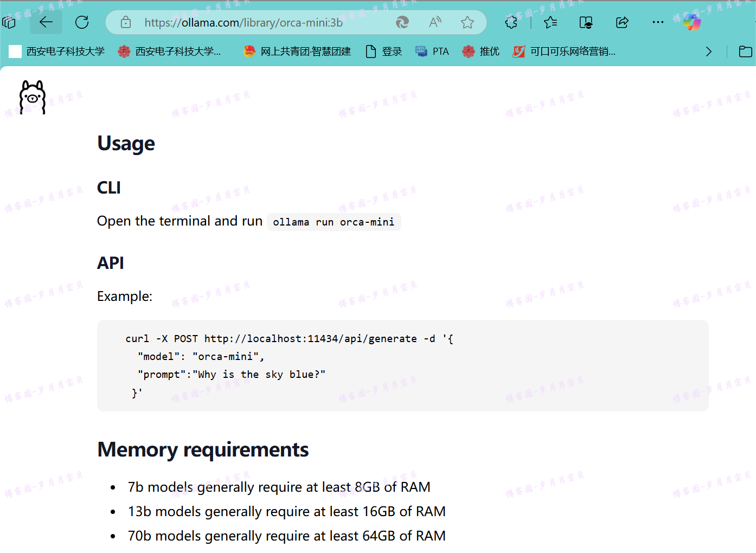756x553 pixels.
Task: Open Settings and more menu
Action: (x=658, y=22)
